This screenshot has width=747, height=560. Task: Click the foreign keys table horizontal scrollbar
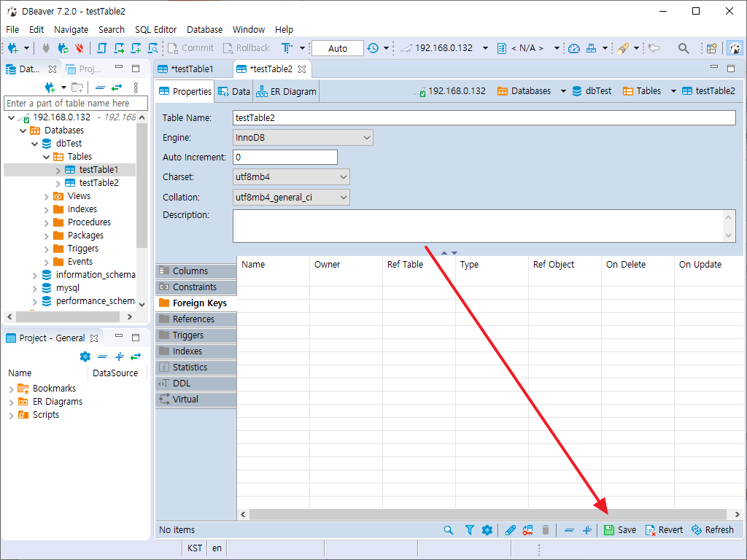[488, 514]
